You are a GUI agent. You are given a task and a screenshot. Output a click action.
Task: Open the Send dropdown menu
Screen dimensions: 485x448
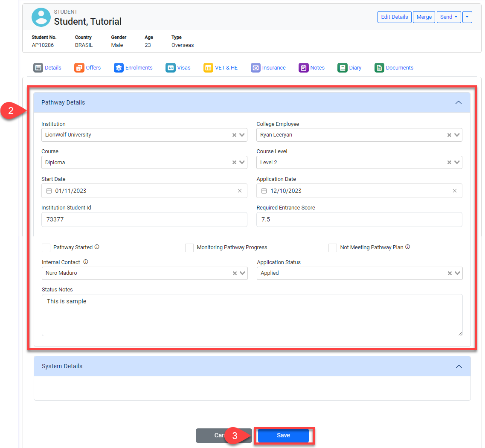click(x=448, y=17)
